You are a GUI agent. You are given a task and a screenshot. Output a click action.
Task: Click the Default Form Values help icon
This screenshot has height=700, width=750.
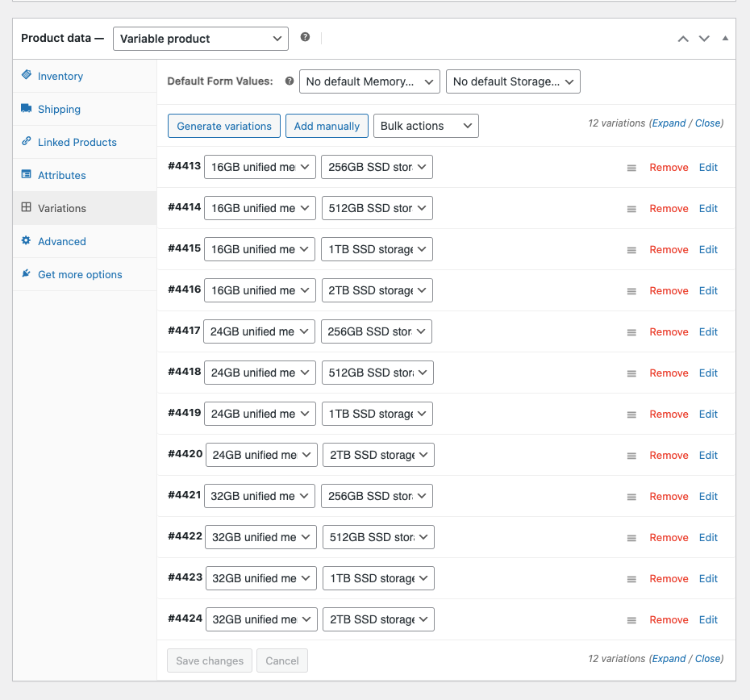pos(290,81)
